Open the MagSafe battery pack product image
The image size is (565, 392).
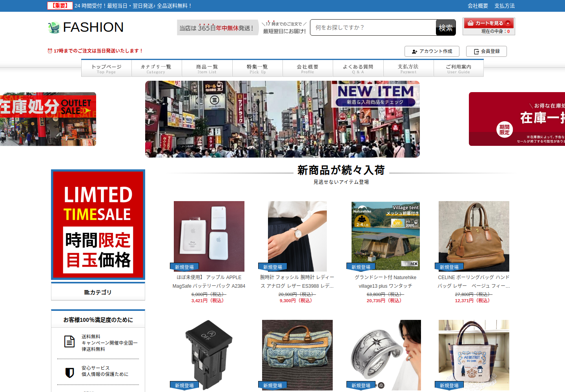coord(209,236)
